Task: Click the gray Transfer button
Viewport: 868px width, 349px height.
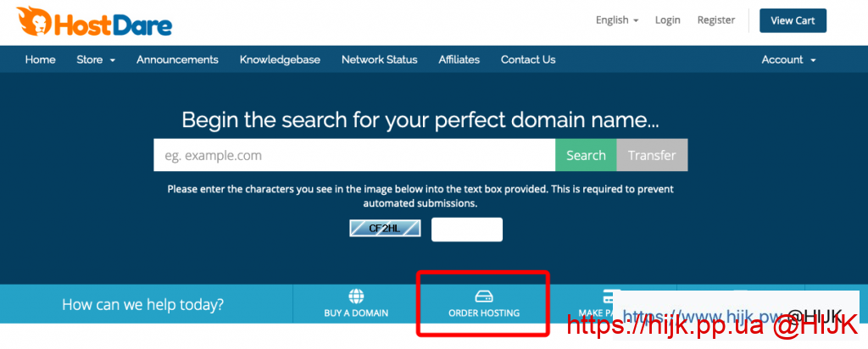Action: (652, 156)
